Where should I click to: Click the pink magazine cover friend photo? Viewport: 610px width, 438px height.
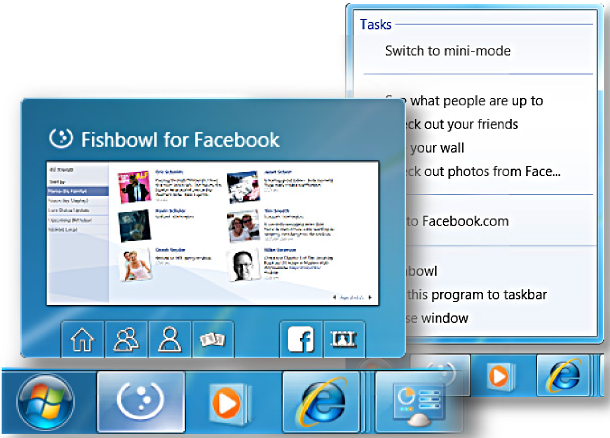134,187
